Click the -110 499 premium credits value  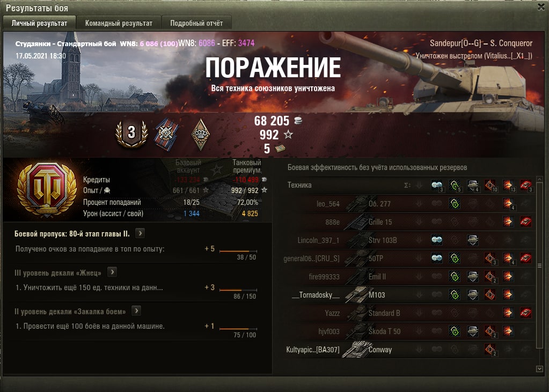pos(246,180)
